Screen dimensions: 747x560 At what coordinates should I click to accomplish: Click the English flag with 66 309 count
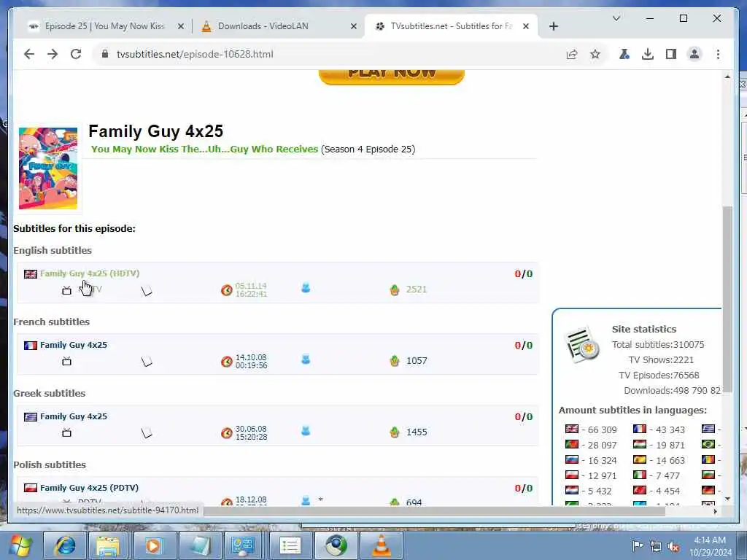click(572, 429)
